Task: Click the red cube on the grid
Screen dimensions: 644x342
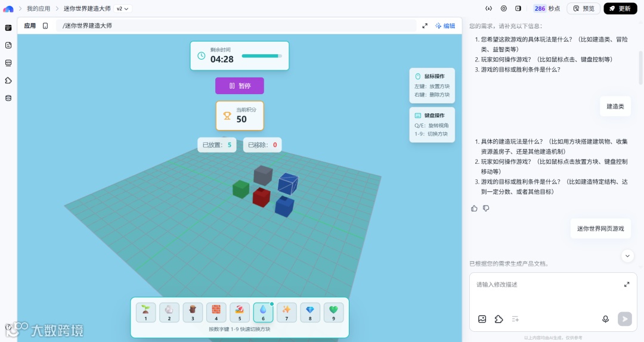Action: tap(261, 197)
